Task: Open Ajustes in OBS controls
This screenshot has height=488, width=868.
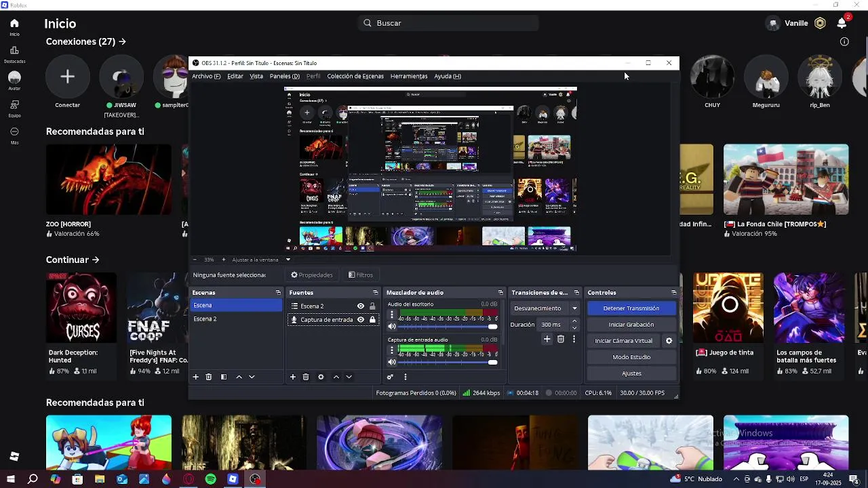Action: pos(631,373)
